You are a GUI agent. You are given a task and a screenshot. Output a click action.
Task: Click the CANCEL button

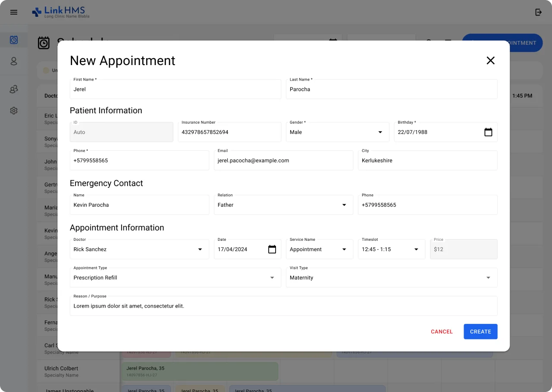(x=442, y=332)
